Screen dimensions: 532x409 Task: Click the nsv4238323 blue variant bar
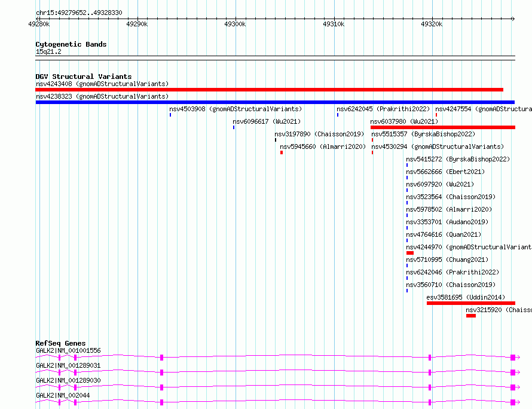pyautogui.click(x=275, y=102)
